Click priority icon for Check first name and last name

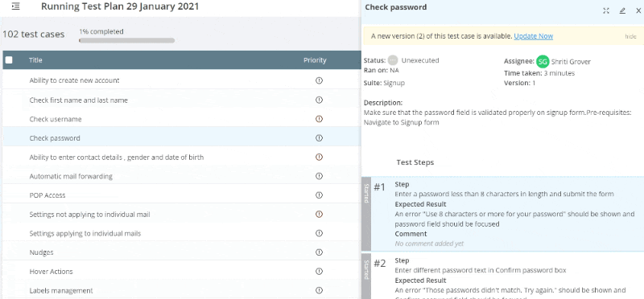point(319,100)
